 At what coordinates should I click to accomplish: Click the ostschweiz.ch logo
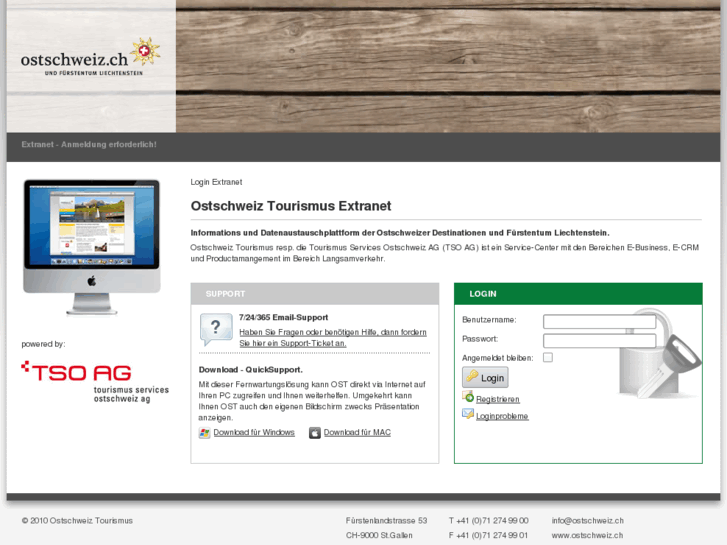(x=91, y=58)
